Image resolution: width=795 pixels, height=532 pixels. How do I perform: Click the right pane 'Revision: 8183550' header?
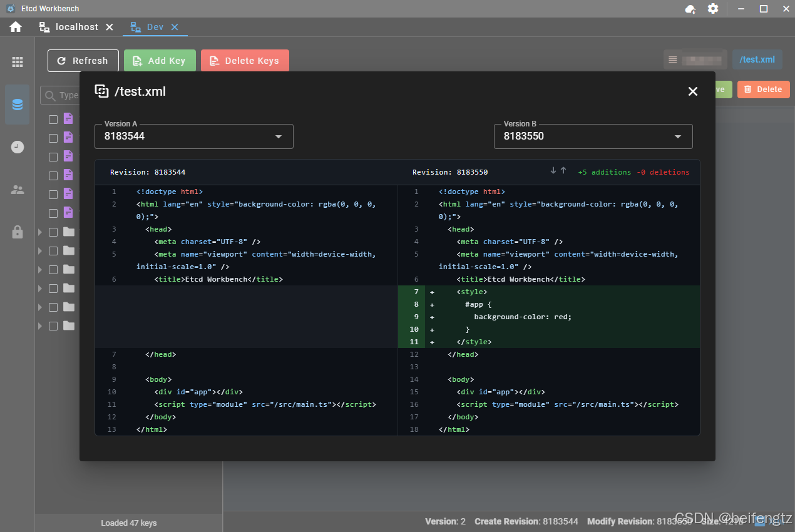(x=450, y=172)
